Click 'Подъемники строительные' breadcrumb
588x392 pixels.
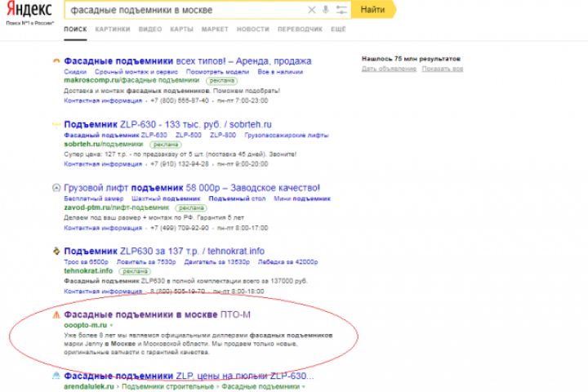[x=167, y=386]
